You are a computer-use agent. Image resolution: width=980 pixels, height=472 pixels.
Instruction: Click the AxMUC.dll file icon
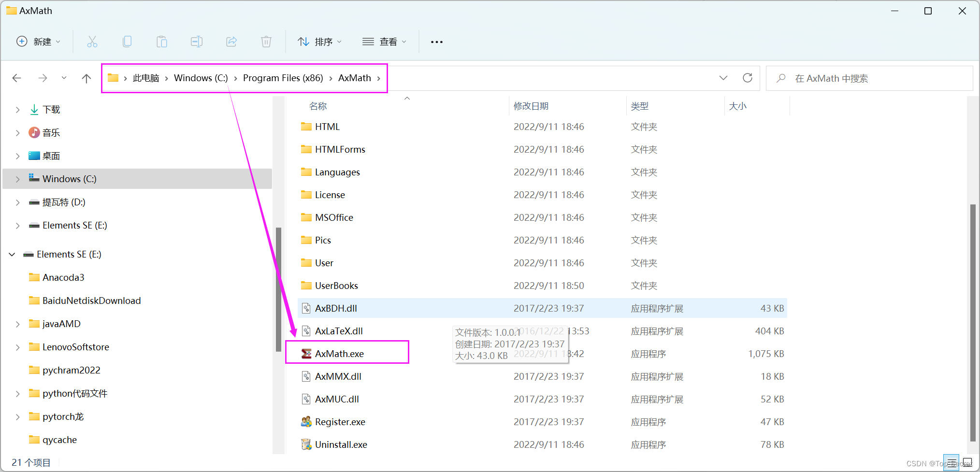pos(306,399)
